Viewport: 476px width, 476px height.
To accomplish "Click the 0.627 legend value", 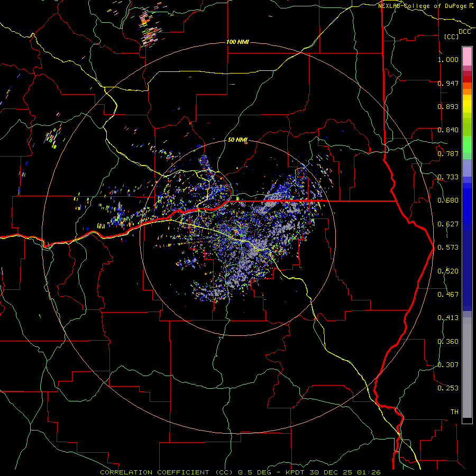I will [448, 224].
